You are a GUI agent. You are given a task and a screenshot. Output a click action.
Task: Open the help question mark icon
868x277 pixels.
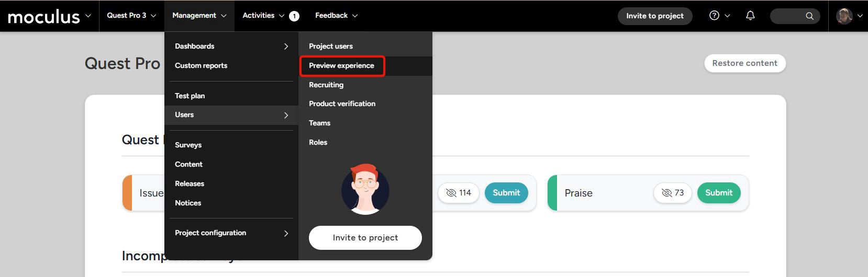pos(714,16)
